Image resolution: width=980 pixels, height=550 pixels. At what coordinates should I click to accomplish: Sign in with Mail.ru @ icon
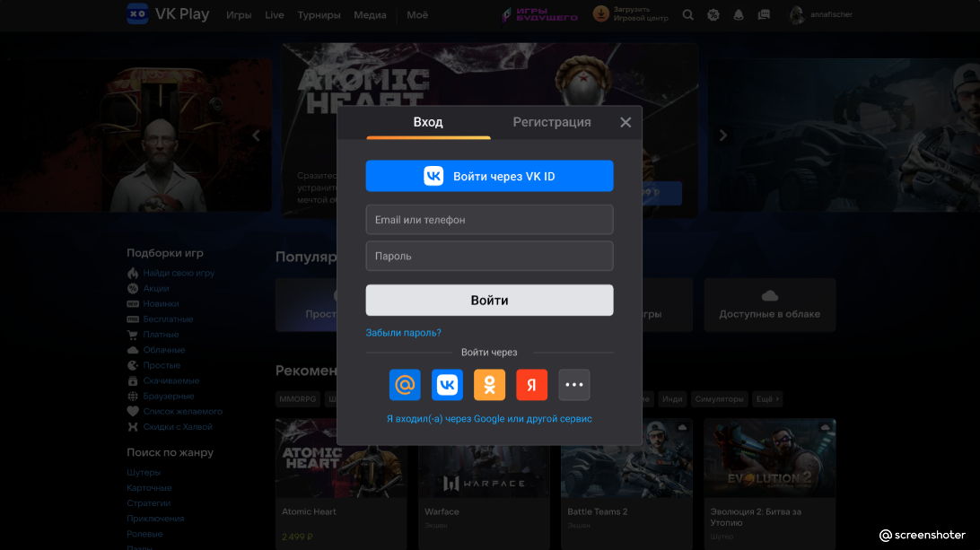pos(405,384)
